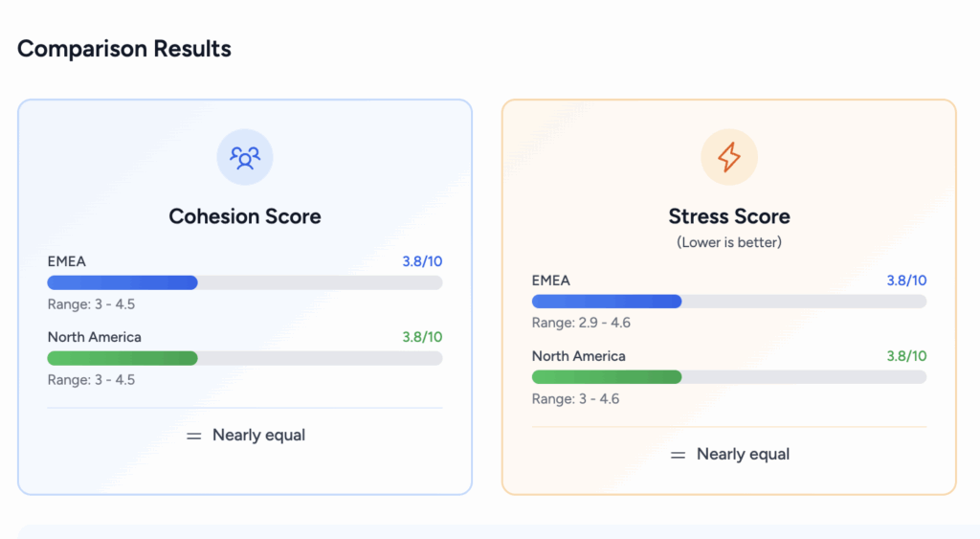Click the blue EMEA Cohesion progress bar
Image resolution: width=980 pixels, height=539 pixels.
tap(122, 282)
